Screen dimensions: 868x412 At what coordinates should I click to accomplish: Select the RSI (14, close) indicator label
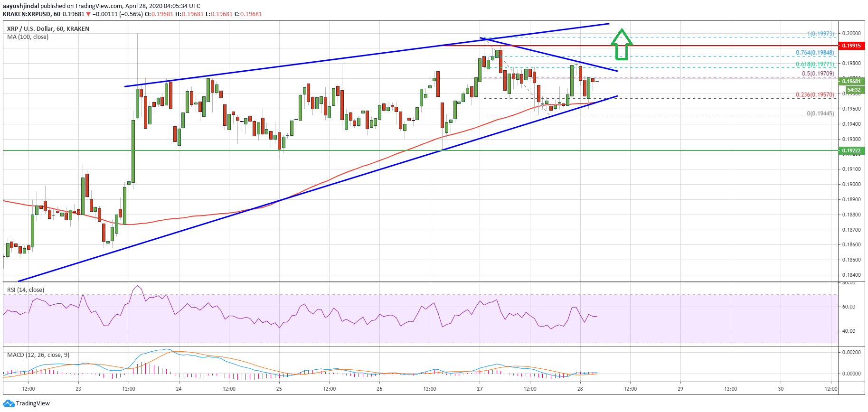point(26,290)
